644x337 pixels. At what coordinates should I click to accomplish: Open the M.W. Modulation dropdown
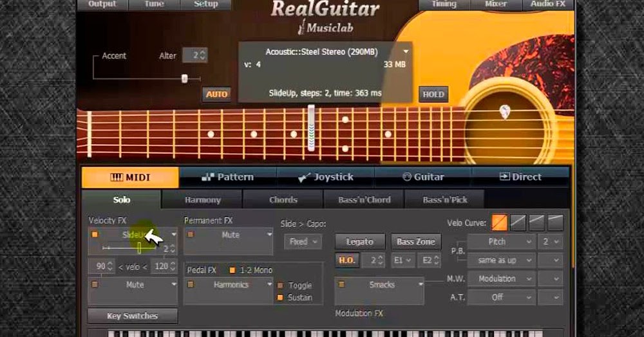tap(501, 278)
